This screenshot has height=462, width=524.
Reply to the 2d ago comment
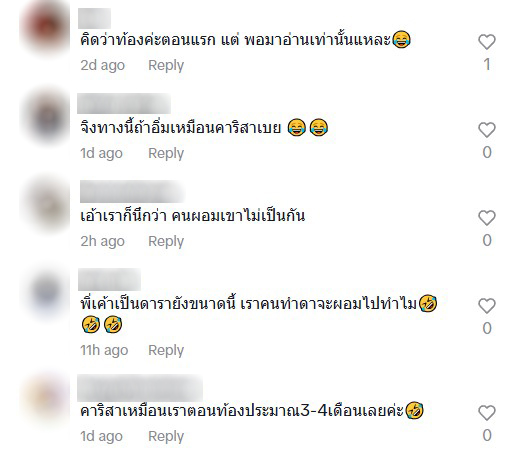click(166, 65)
